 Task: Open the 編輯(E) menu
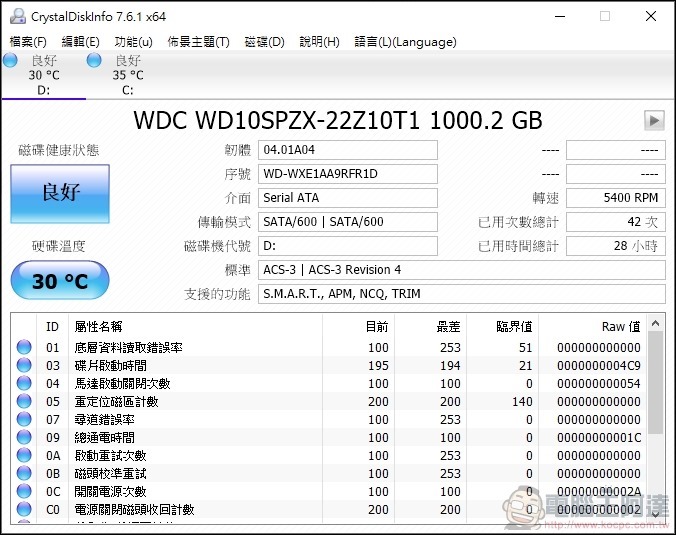[x=81, y=42]
